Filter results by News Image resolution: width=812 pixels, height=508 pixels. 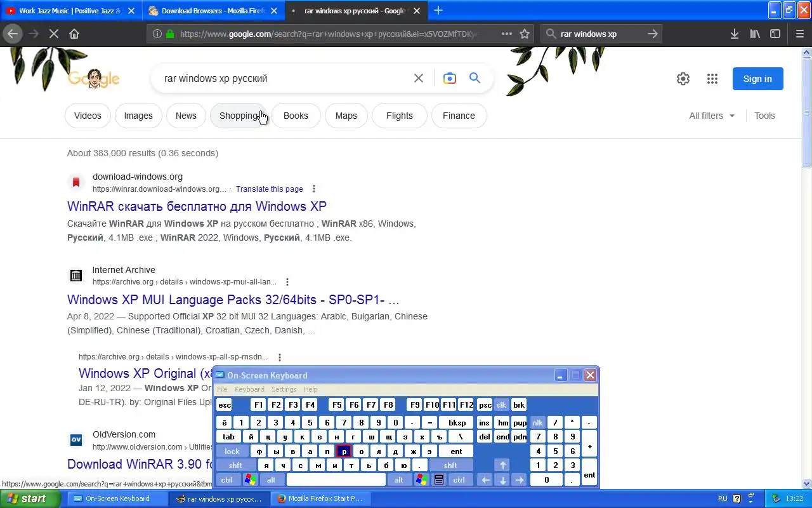point(186,116)
